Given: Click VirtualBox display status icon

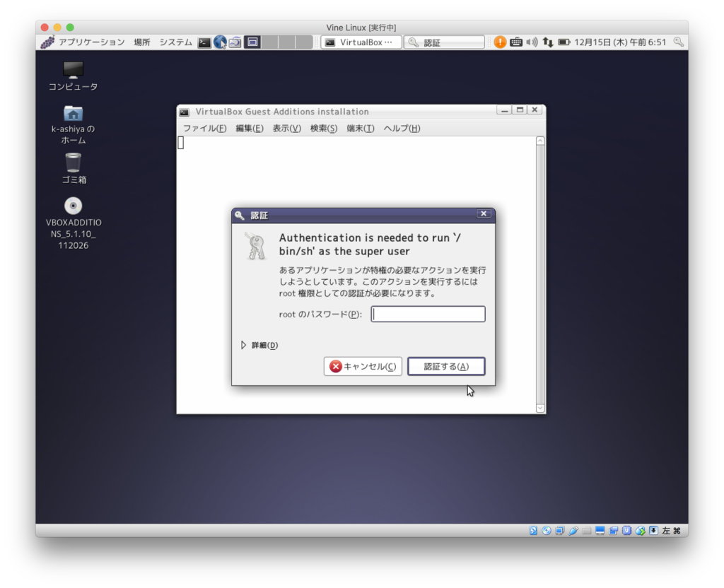Looking at the screenshot, I should pyautogui.click(x=600, y=531).
